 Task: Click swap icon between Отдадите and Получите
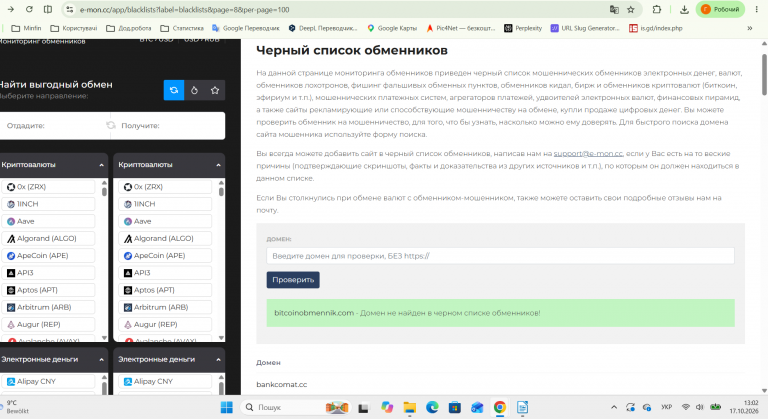[x=111, y=125]
